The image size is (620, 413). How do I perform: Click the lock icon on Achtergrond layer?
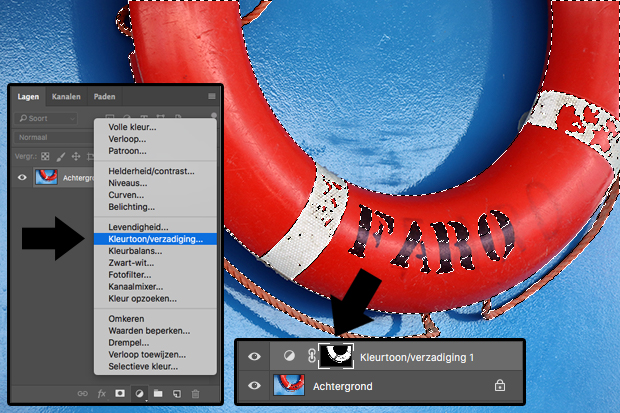coord(498,384)
